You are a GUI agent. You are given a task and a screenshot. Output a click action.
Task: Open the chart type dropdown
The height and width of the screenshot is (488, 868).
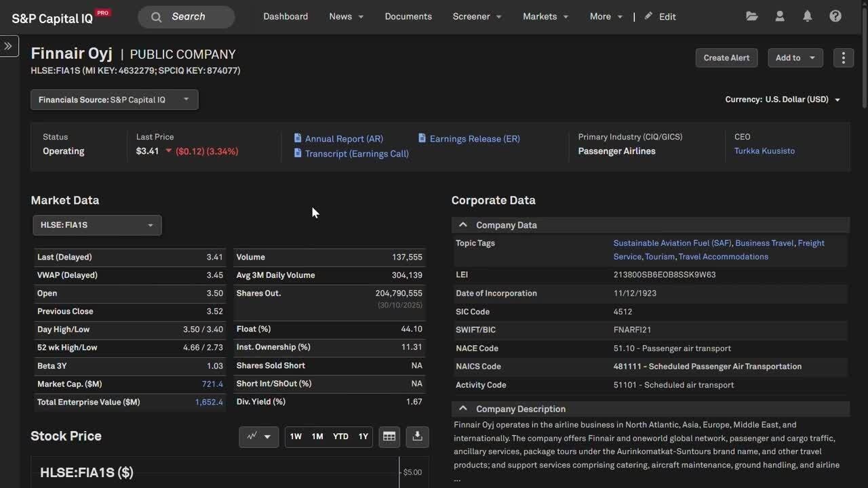(258, 436)
